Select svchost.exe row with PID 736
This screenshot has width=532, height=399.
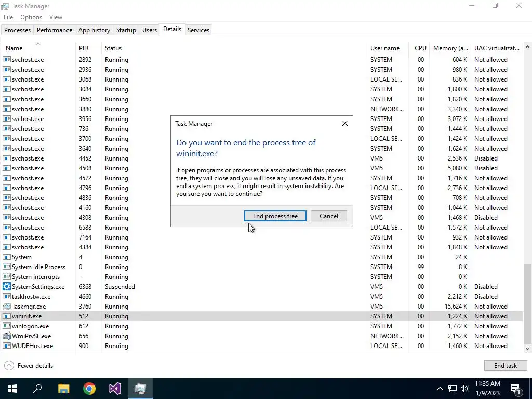[262, 129]
